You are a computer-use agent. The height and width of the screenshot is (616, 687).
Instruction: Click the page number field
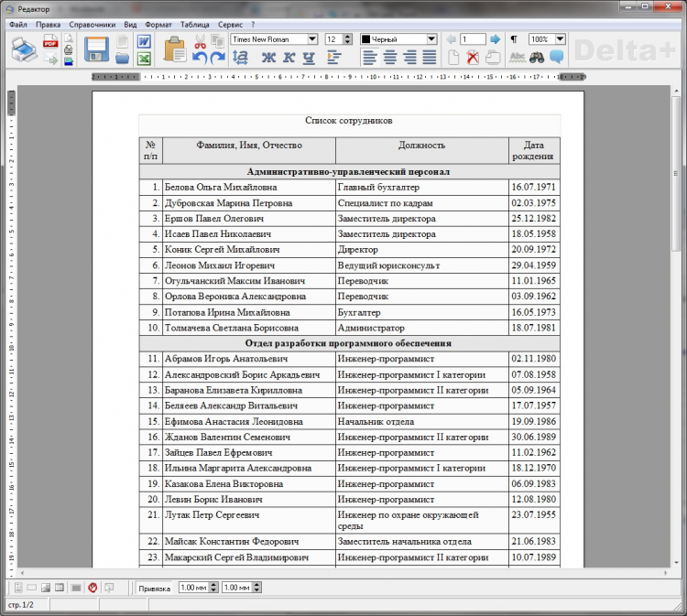[473, 39]
